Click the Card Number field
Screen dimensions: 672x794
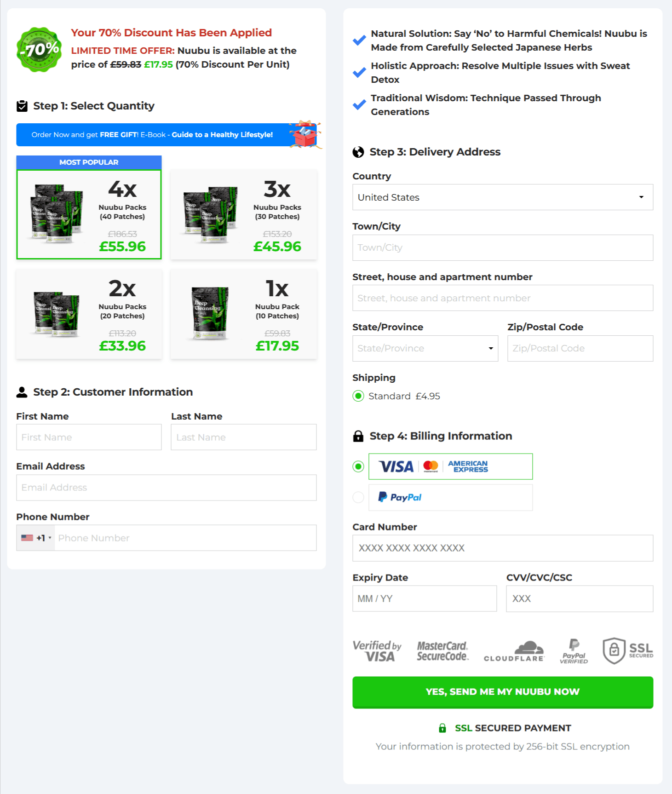click(x=503, y=548)
